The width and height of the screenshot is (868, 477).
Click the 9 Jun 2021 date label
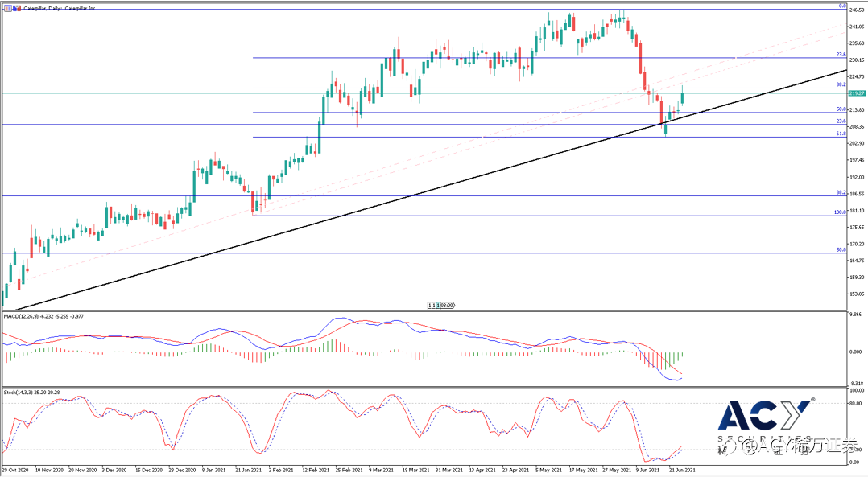(647, 471)
